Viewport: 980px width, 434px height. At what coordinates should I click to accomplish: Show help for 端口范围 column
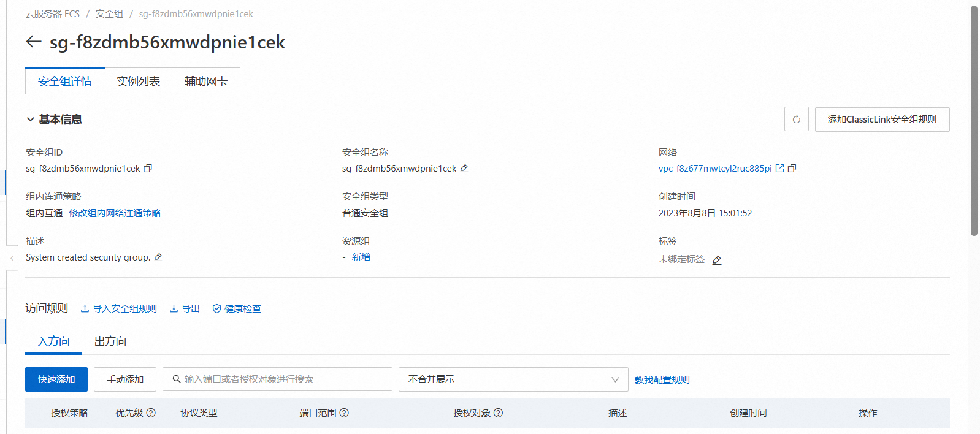[344, 413]
